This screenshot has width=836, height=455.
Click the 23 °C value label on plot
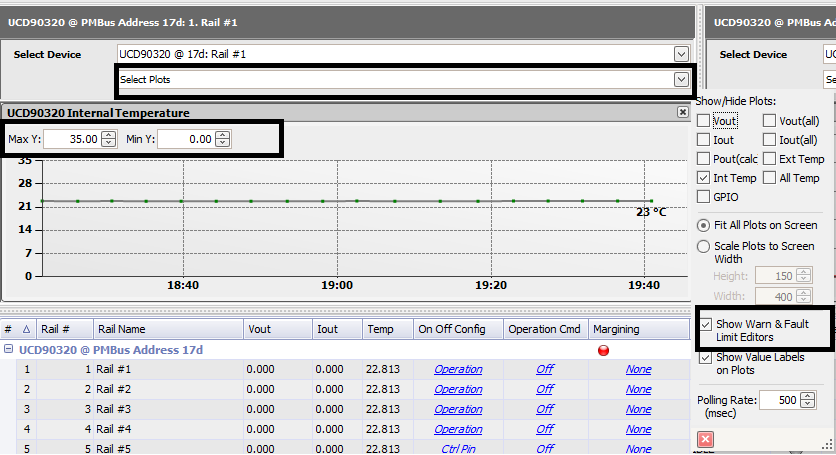click(651, 212)
